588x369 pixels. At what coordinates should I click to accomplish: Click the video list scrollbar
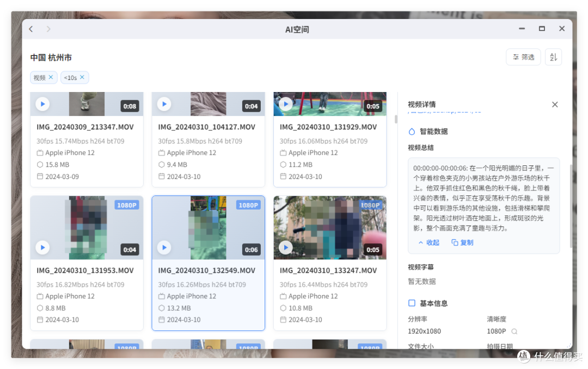pyautogui.click(x=396, y=119)
